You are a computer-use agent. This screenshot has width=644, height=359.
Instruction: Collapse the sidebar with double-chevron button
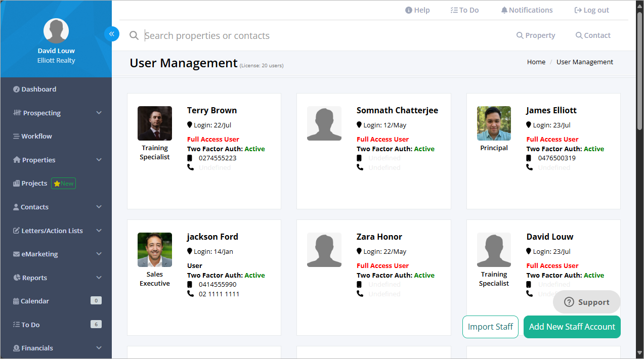click(x=112, y=34)
